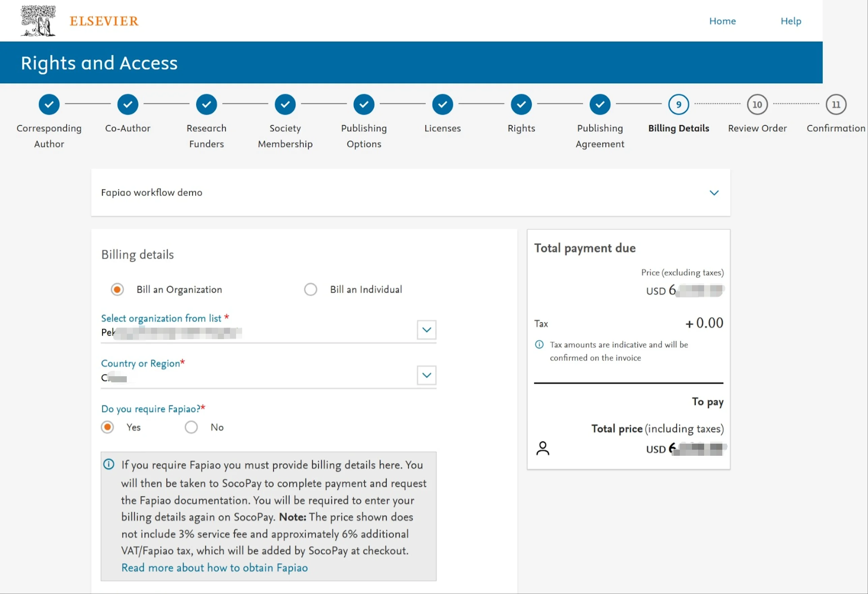
Task: Click the Co-Author step checkmark icon
Action: tap(128, 105)
